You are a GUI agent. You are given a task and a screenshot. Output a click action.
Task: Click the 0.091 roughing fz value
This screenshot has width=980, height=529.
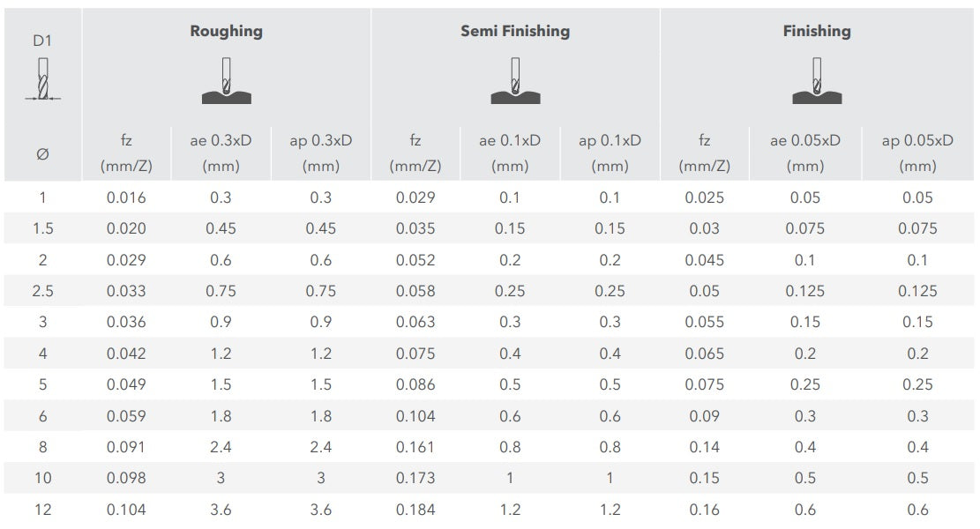pos(126,447)
